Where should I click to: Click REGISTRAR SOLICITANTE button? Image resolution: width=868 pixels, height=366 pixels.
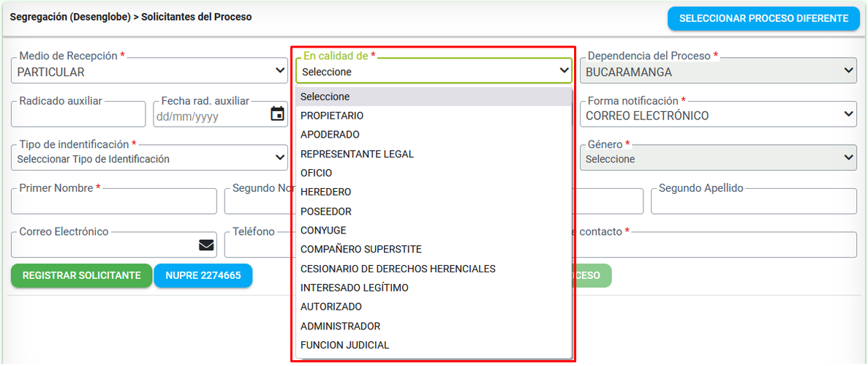(81, 276)
